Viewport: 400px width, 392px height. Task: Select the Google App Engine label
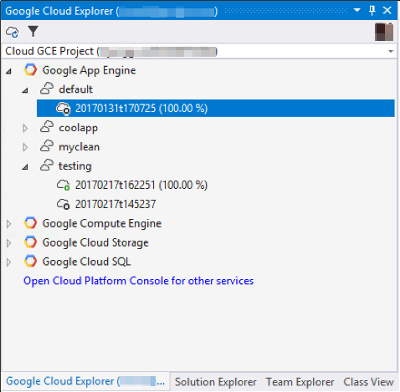click(89, 70)
